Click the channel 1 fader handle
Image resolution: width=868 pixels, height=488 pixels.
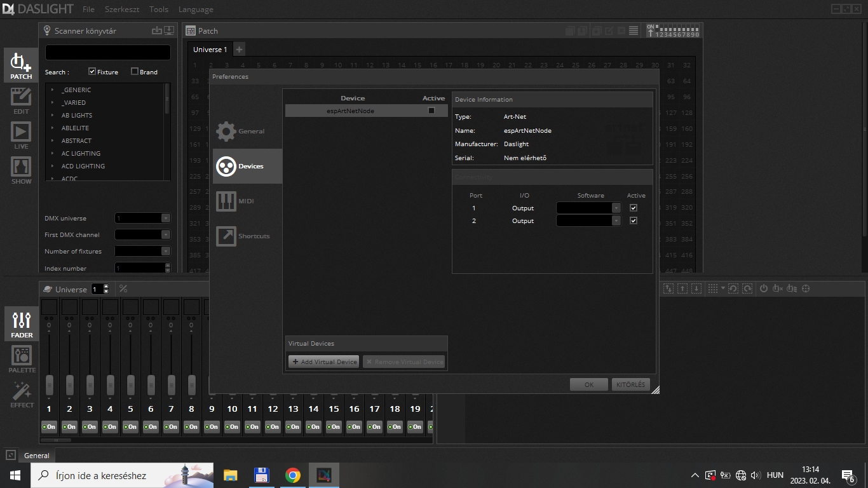(x=49, y=384)
